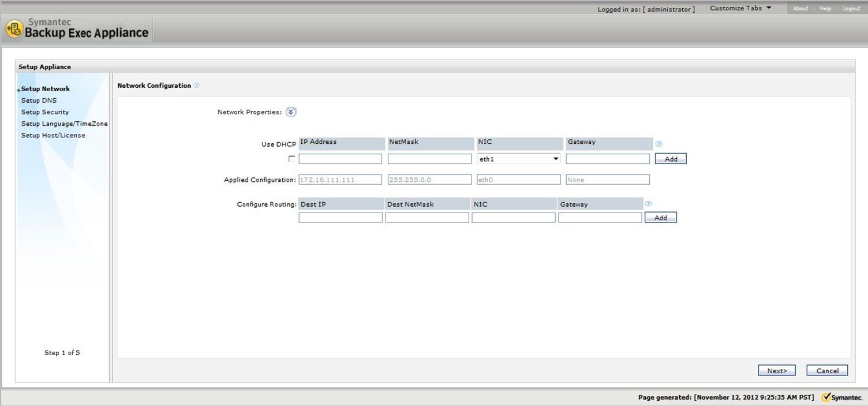Click the Step 1 of 5 text

coord(62,353)
